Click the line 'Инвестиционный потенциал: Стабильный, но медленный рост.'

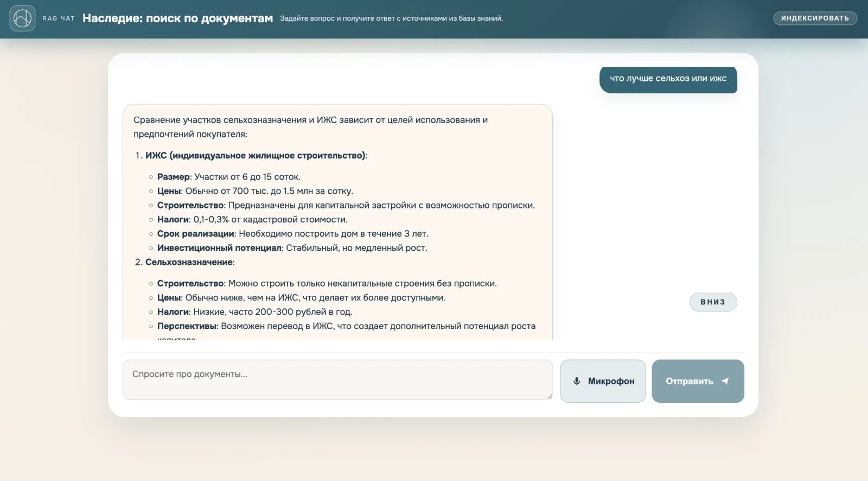click(x=292, y=248)
